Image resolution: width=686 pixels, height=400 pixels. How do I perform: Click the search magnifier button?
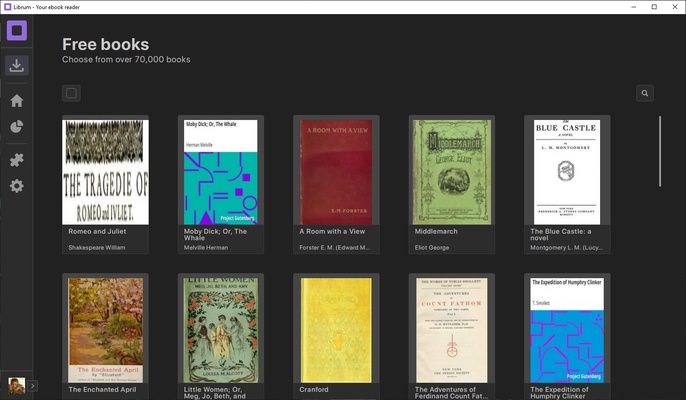tap(645, 93)
